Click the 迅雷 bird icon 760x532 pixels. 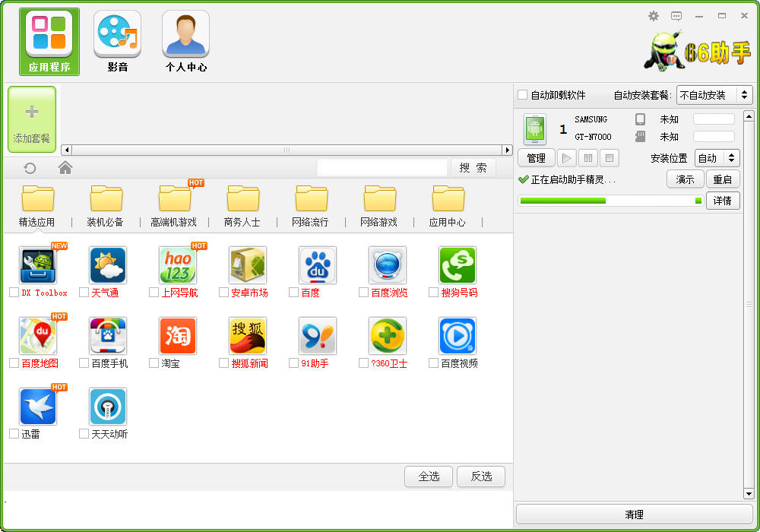(x=38, y=407)
